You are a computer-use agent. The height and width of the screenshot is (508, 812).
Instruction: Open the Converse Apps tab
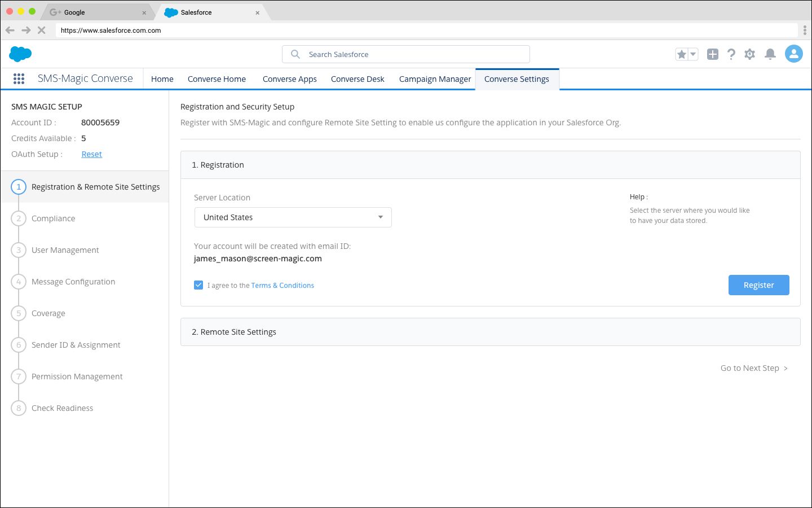(289, 79)
